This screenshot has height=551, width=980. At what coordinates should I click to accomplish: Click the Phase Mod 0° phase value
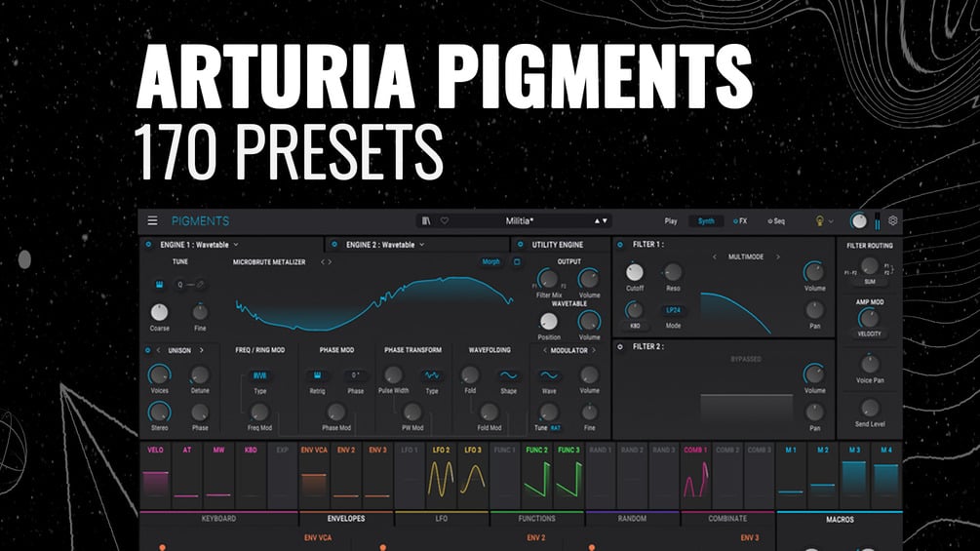(x=355, y=375)
